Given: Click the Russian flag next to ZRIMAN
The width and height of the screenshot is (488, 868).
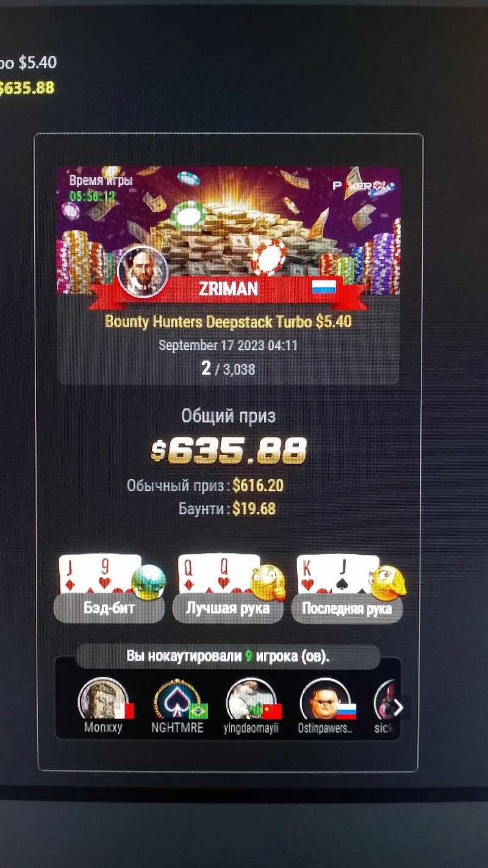Looking at the screenshot, I should pos(324,287).
